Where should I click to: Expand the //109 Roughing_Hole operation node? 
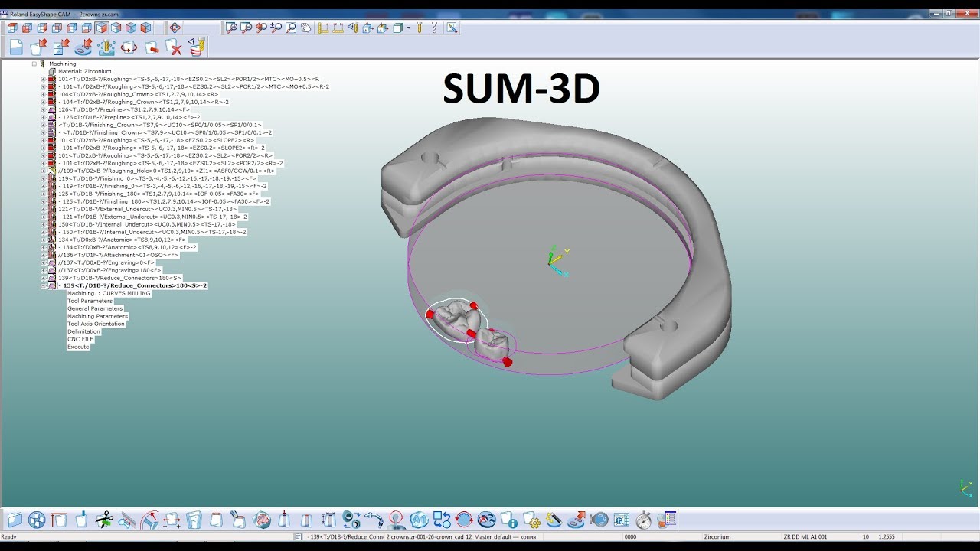pyautogui.click(x=44, y=171)
